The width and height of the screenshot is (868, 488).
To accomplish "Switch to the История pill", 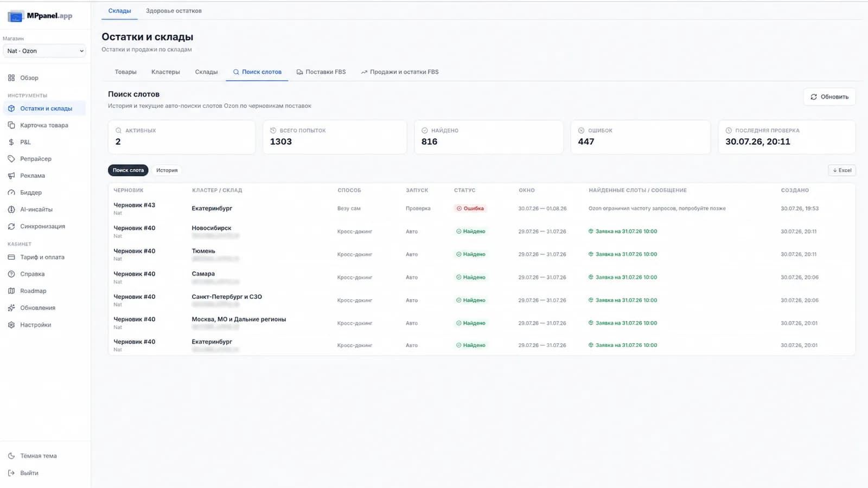I will pyautogui.click(x=167, y=170).
